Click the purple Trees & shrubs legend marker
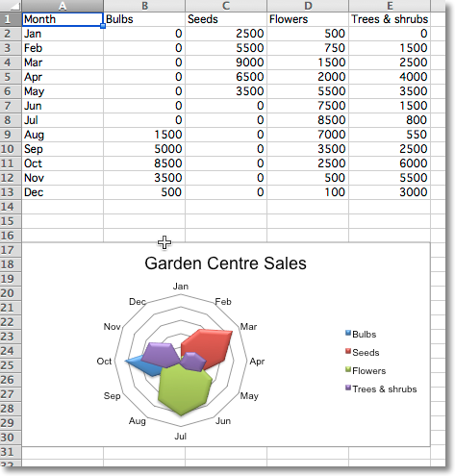 348,388
